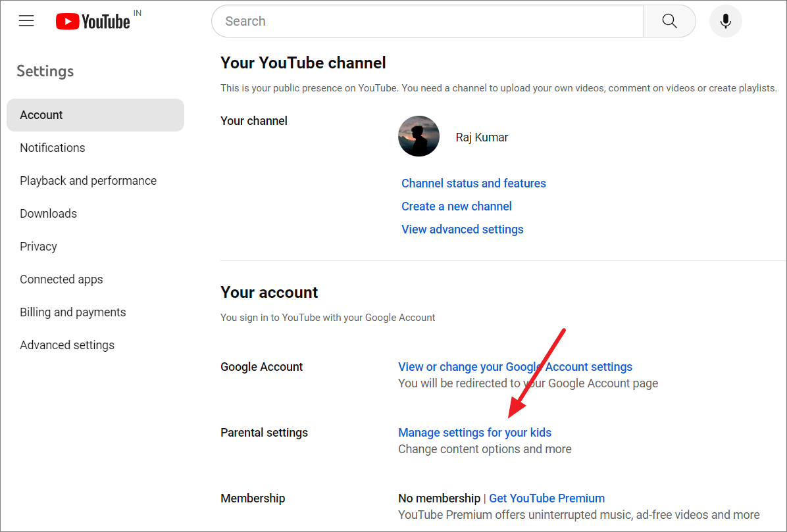This screenshot has height=532, width=787.
Task: View Connected apps settings
Action: click(61, 279)
